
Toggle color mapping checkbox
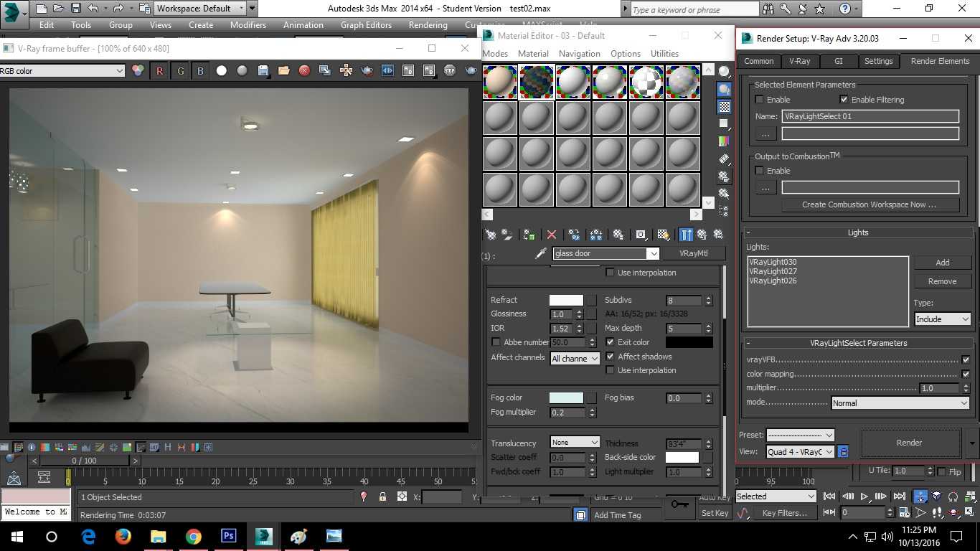[966, 374]
